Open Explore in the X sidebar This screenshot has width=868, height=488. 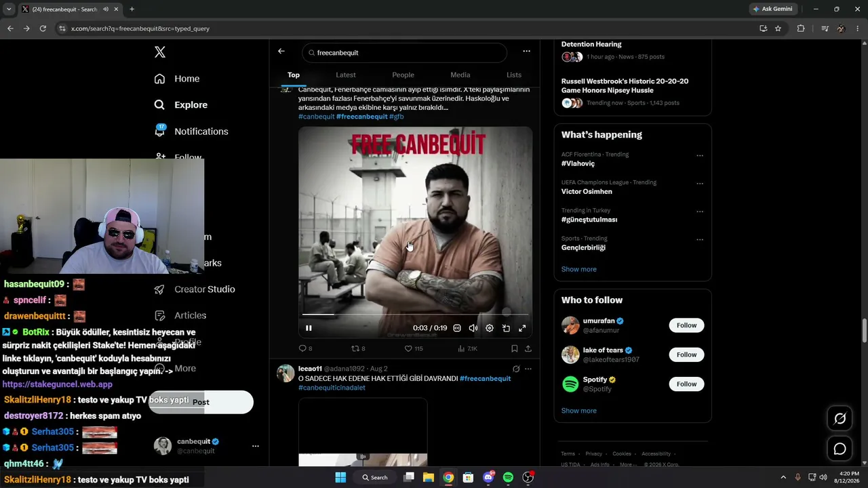(x=181, y=105)
